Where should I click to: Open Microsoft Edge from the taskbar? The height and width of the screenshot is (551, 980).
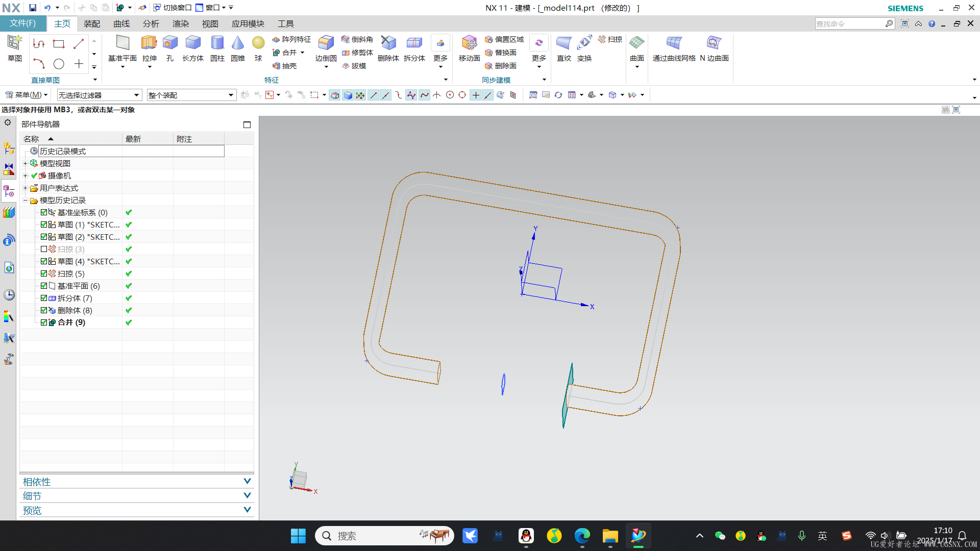(582, 536)
